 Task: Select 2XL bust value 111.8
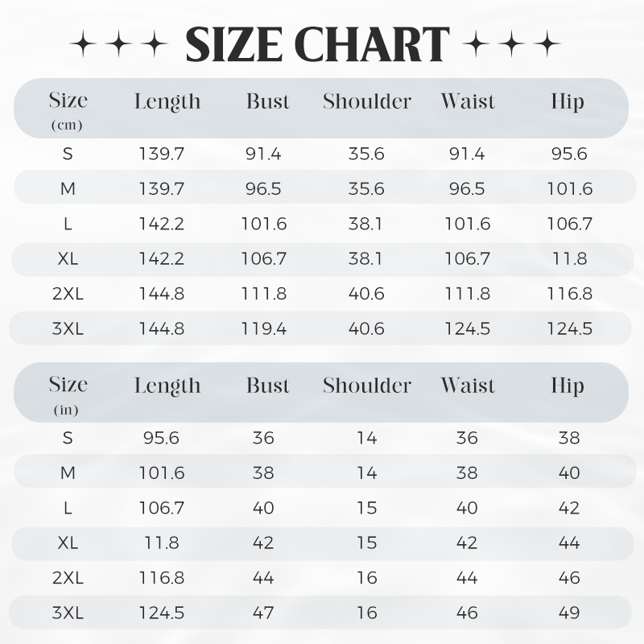(264, 294)
